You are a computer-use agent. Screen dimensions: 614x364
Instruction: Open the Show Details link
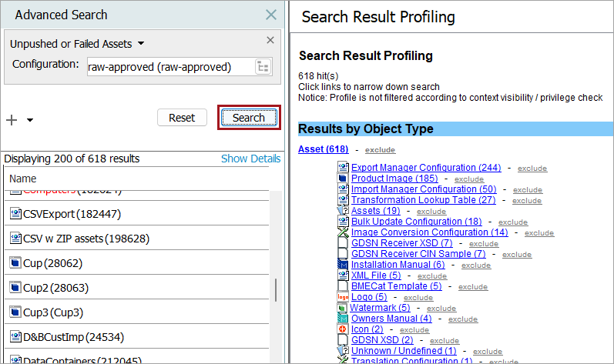pos(250,159)
